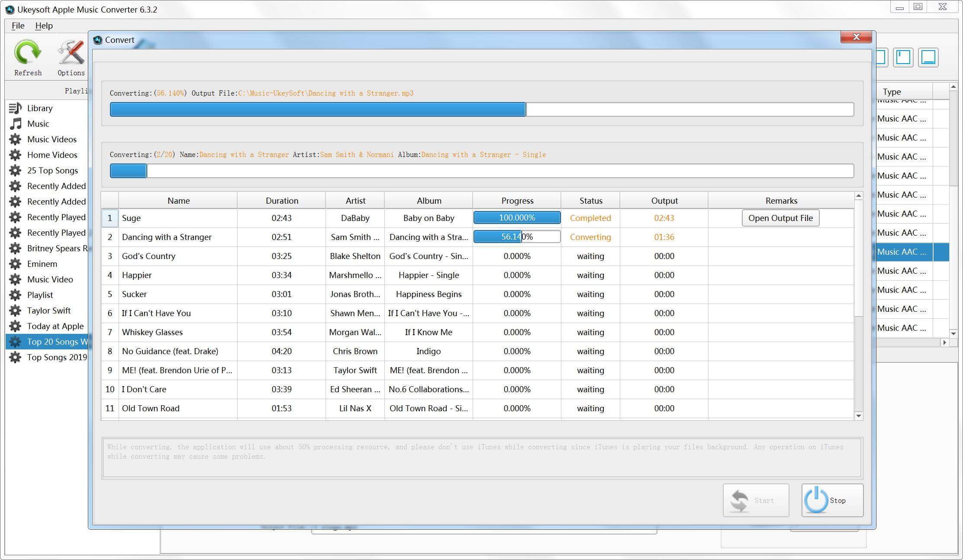Select the Top Songs 2019 playlist
The height and width of the screenshot is (560, 963).
[x=56, y=357]
